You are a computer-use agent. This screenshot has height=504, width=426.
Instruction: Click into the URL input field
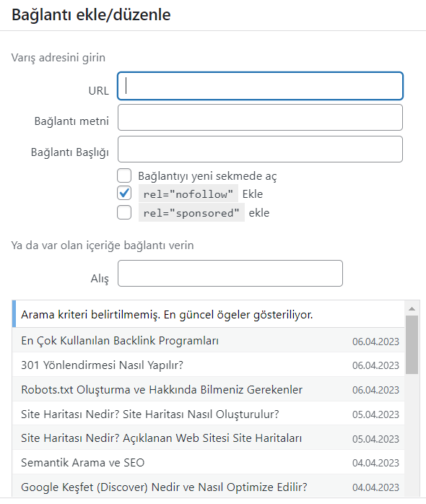(260, 86)
